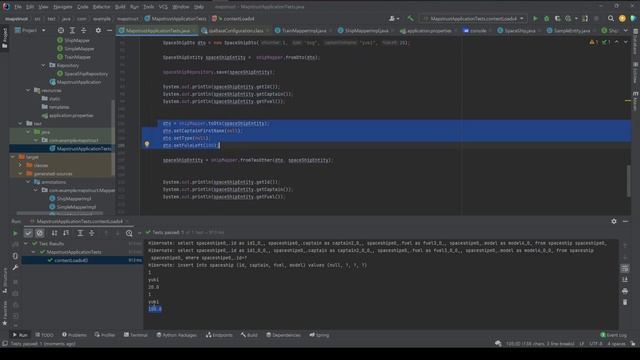Collapse all test results in Run panel
This screenshot has width=640, height=360.
(92, 233)
